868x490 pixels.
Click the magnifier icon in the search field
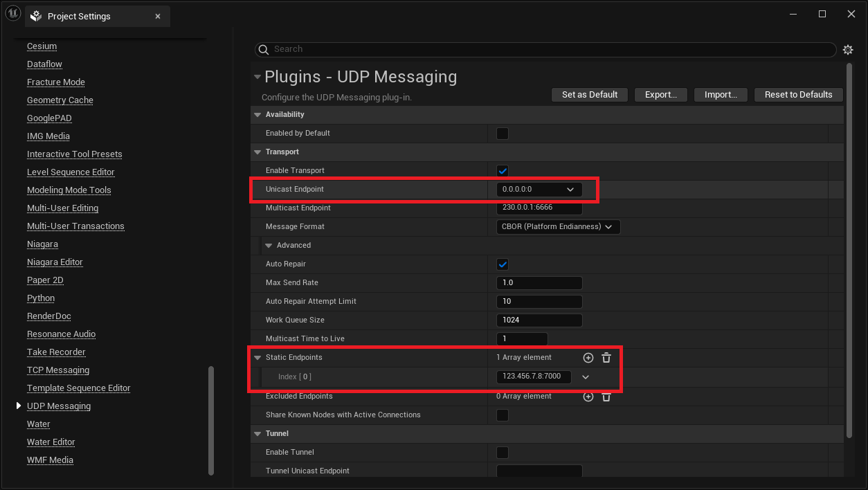(264, 49)
